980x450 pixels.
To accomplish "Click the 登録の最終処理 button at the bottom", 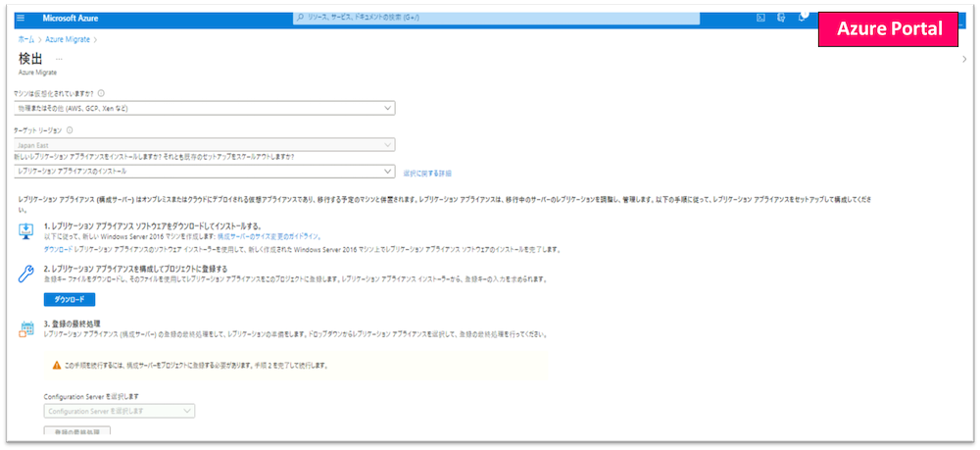I will point(76,432).
